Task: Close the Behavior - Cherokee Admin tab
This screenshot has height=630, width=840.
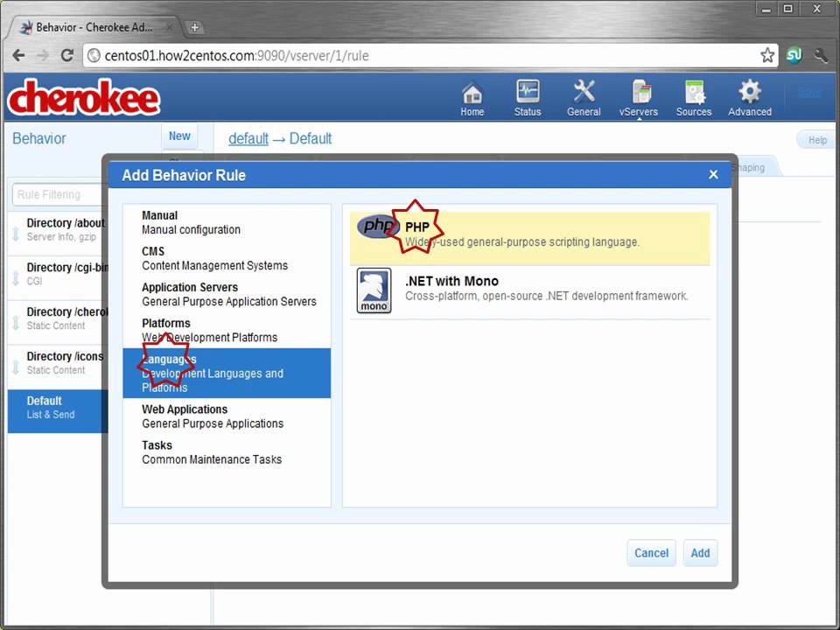Action: pyautogui.click(x=169, y=27)
